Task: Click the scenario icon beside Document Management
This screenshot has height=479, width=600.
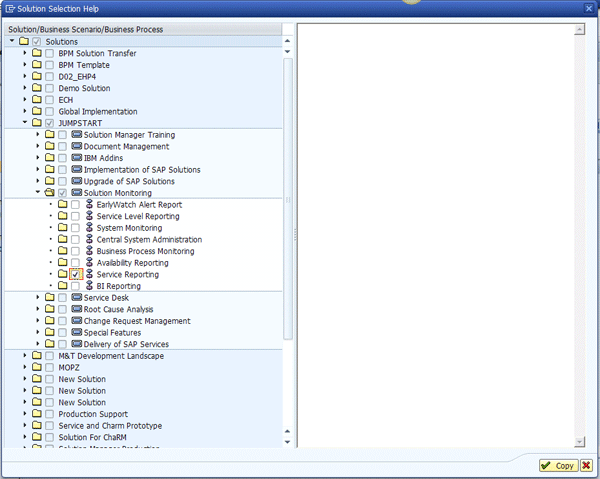Action: (x=77, y=146)
